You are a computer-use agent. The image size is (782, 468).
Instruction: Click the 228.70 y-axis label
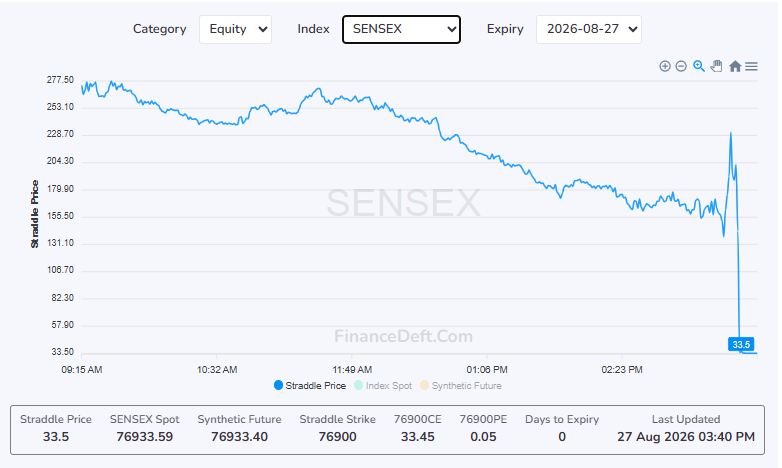click(x=60, y=134)
